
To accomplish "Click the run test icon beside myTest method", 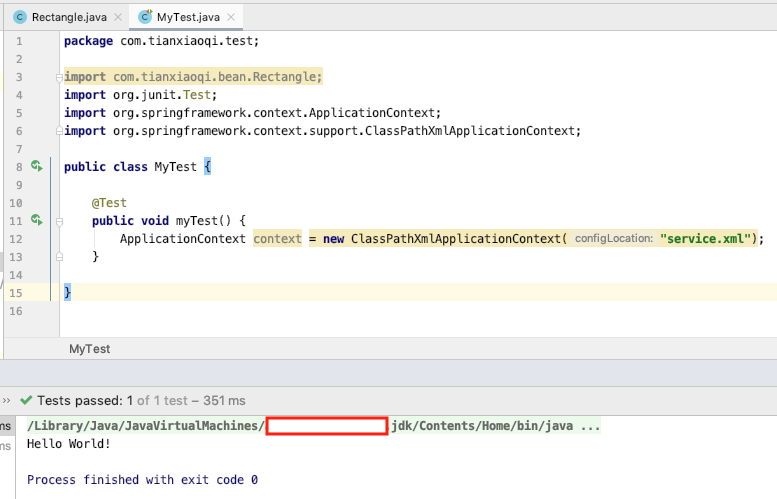I will point(36,219).
